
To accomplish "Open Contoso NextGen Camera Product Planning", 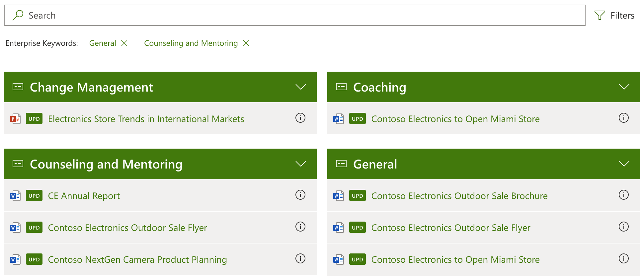I will point(137,259).
